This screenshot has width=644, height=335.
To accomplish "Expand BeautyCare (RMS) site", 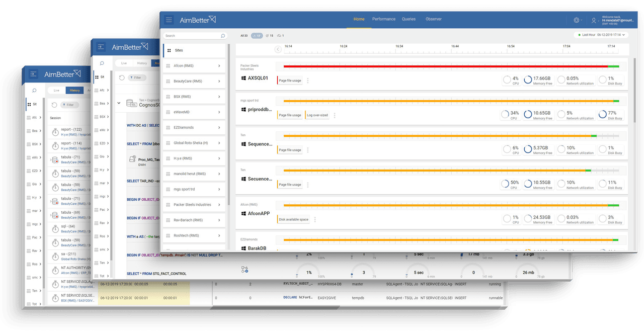I will tap(219, 81).
